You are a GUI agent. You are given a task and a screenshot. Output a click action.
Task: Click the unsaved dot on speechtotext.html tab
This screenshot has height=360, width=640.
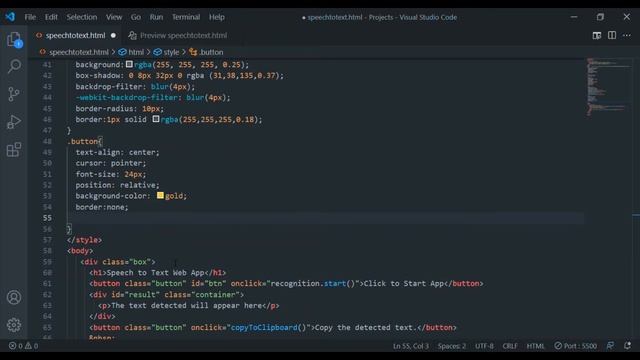pos(113,36)
